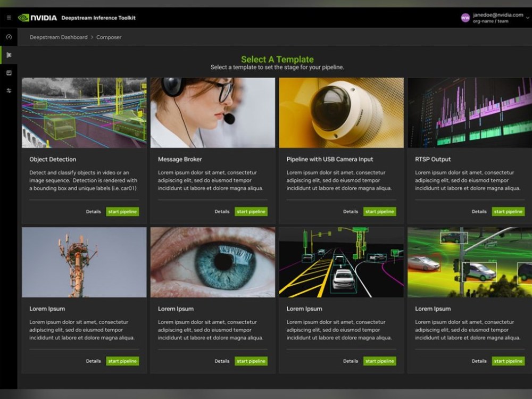Screen dimensions: 532x399
Task: Select the blue eye thumbnail
Action: [213, 262]
